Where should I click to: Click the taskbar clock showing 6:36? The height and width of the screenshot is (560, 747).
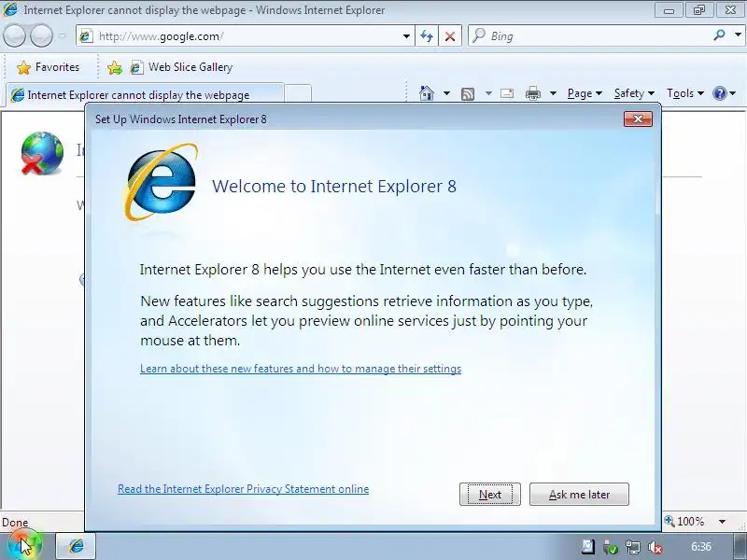tap(701, 546)
